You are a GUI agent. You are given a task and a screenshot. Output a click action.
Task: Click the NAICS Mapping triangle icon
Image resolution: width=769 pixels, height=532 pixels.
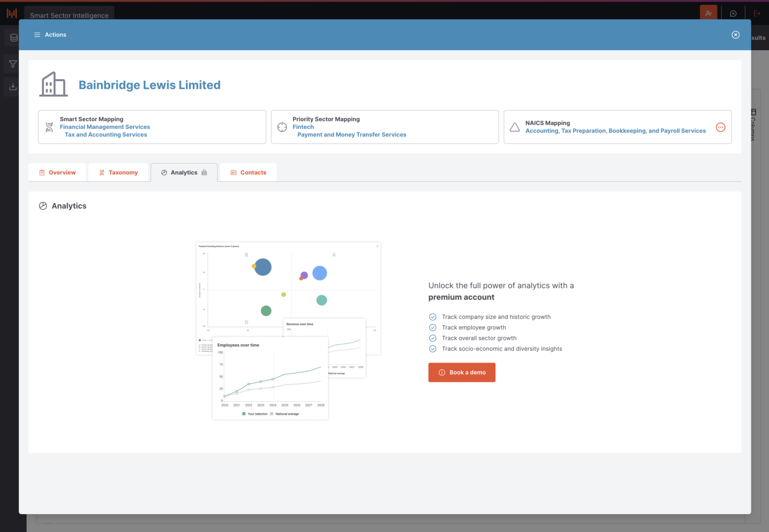(515, 127)
